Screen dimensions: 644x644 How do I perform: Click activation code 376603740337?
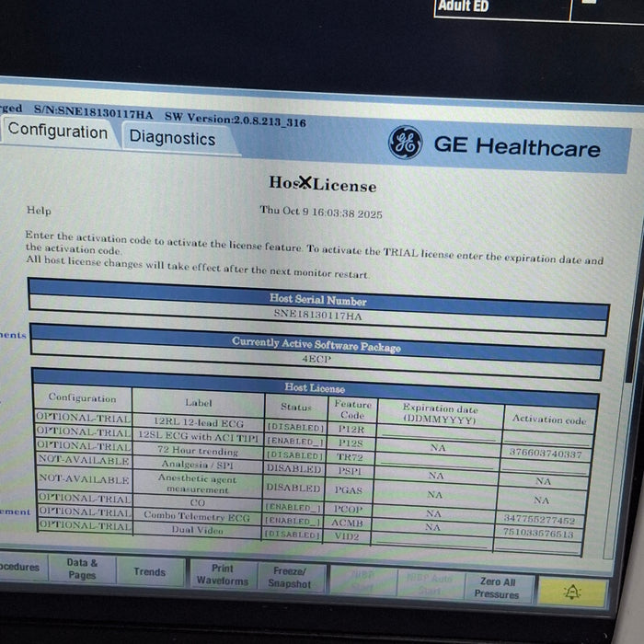[546, 454]
